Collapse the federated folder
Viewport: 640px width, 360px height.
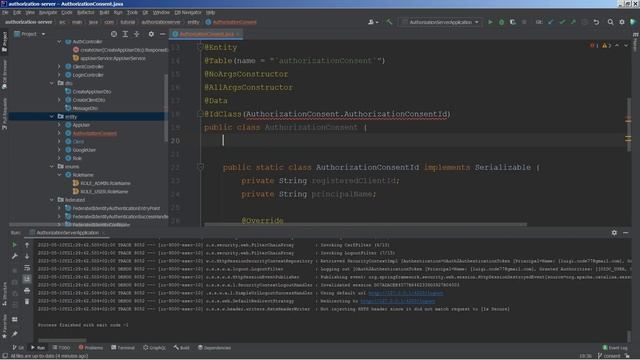click(52, 200)
